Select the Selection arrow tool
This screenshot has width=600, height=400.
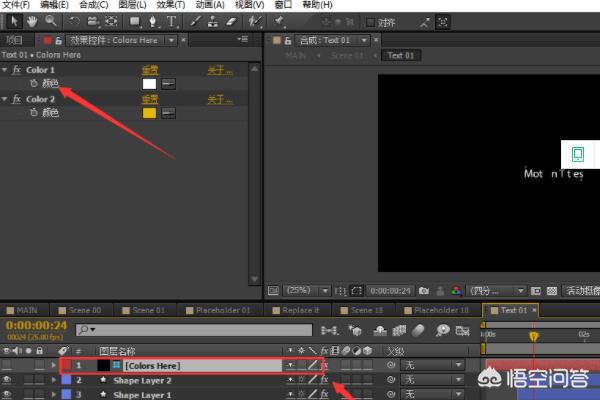(13, 20)
